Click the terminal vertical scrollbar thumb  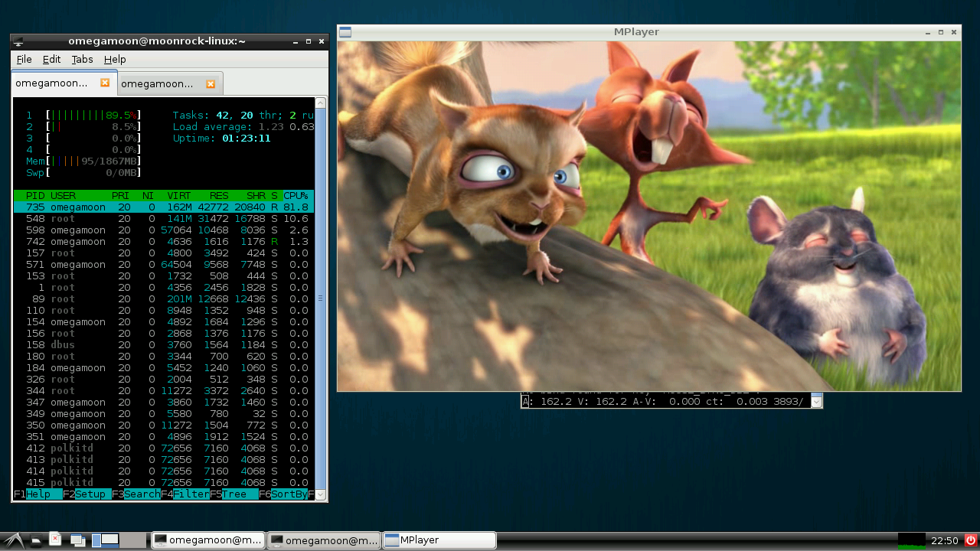pos(321,298)
